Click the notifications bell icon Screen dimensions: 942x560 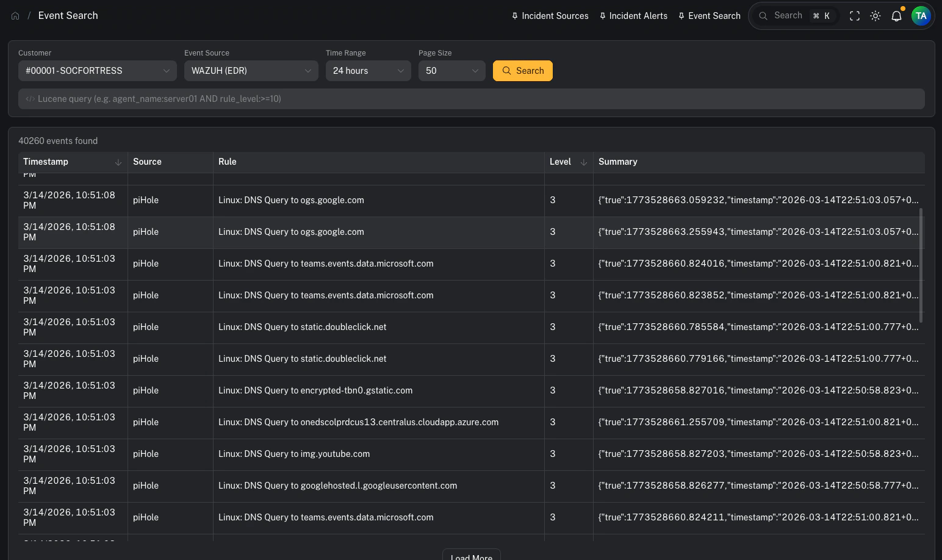(x=896, y=16)
